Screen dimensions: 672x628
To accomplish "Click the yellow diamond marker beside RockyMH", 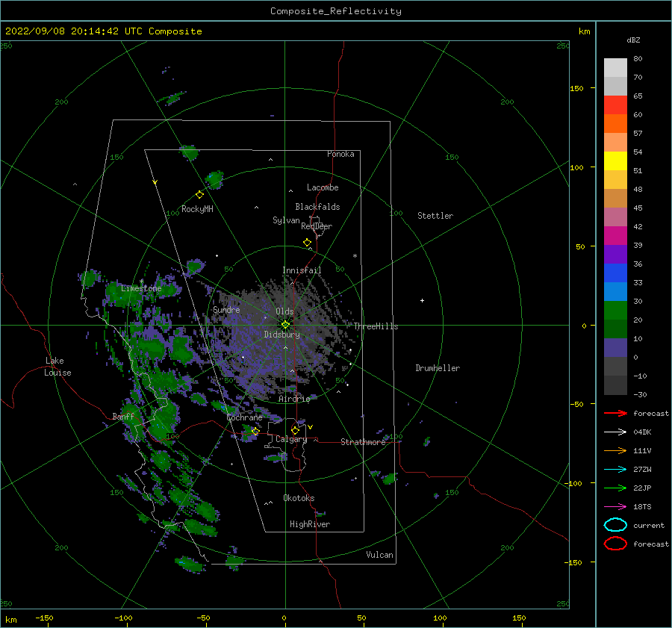I will pos(199,195).
